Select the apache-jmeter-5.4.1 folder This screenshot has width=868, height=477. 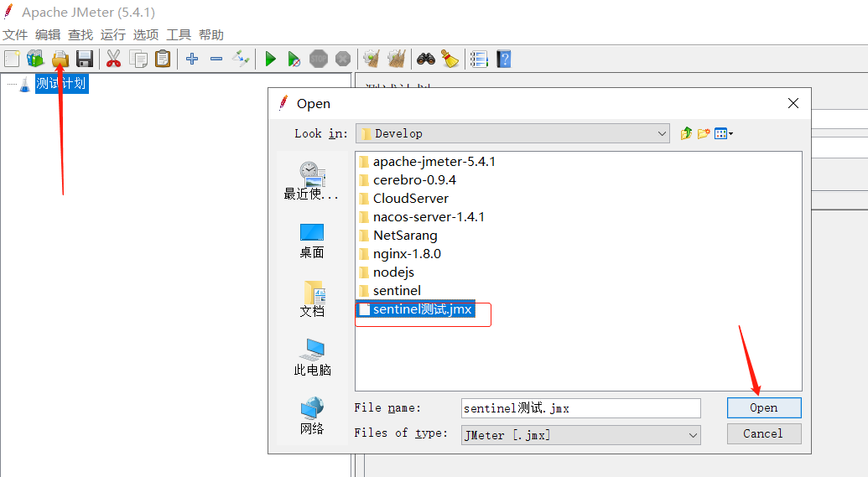tap(428, 162)
